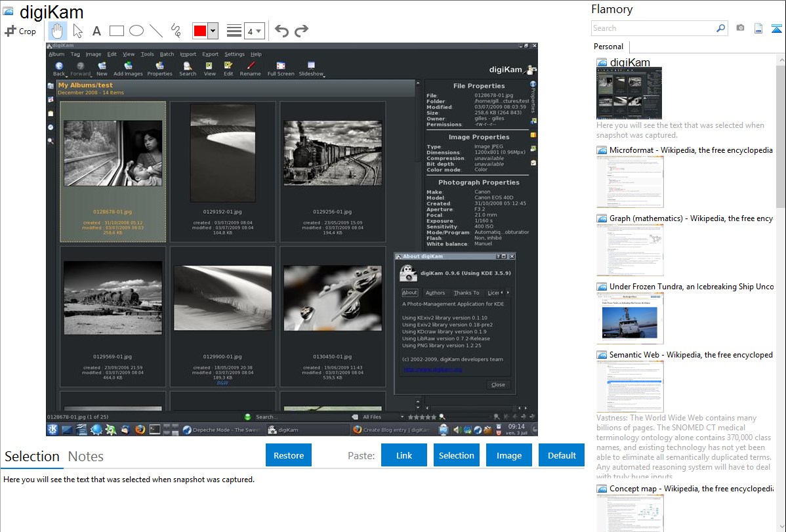The height and width of the screenshot is (532, 786).
Task: Switch to the Notes tab
Action: tap(86, 457)
